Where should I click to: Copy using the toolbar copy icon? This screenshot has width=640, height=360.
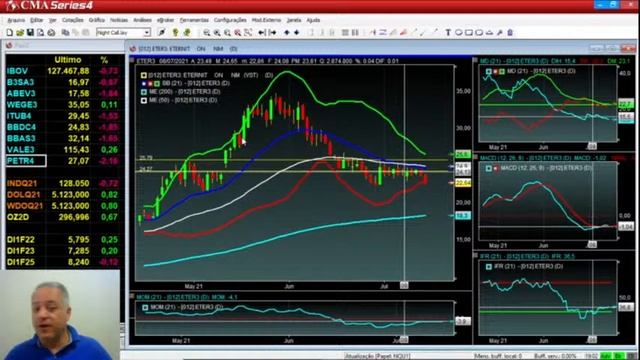(x=65, y=33)
